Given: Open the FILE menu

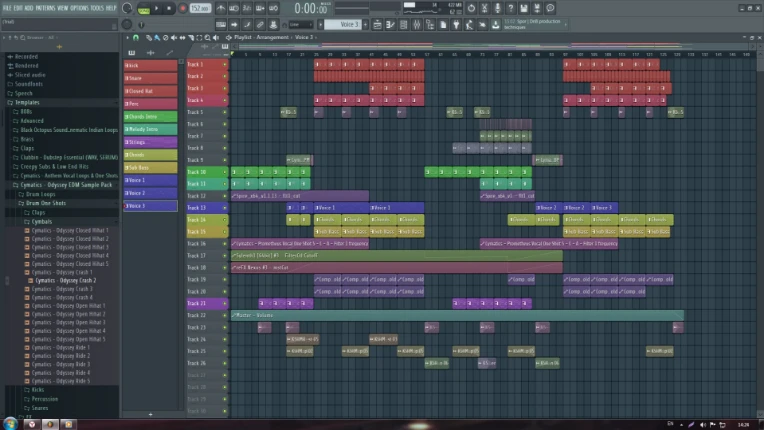Looking at the screenshot, I should (x=7, y=8).
